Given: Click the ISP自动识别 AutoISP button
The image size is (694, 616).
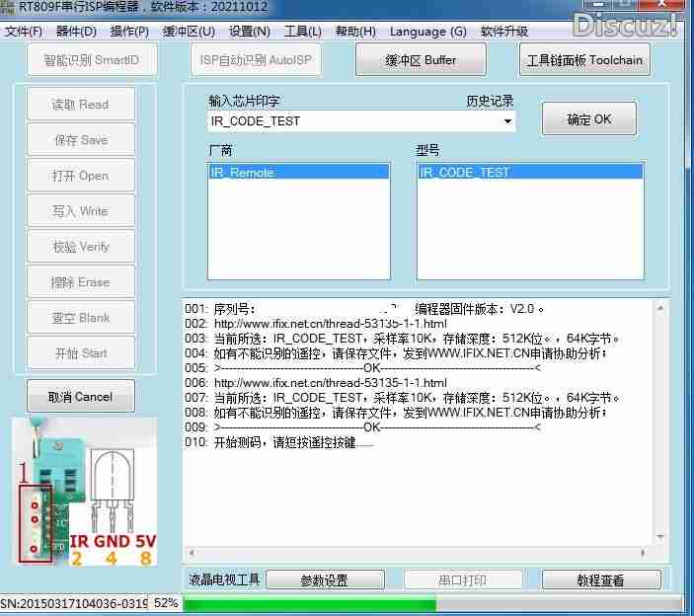Looking at the screenshot, I should (x=256, y=60).
